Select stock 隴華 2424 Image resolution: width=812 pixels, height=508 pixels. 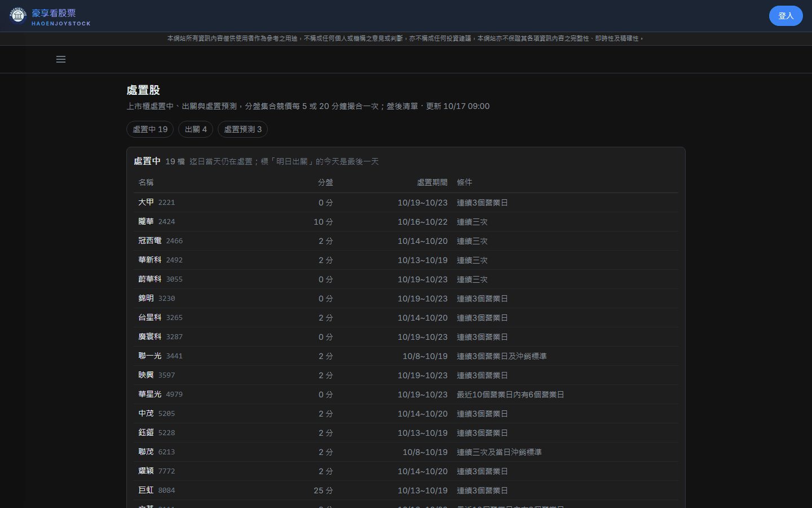(157, 221)
